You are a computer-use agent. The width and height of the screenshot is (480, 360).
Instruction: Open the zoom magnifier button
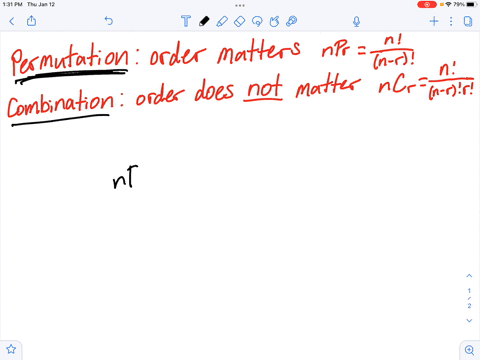[469, 350]
